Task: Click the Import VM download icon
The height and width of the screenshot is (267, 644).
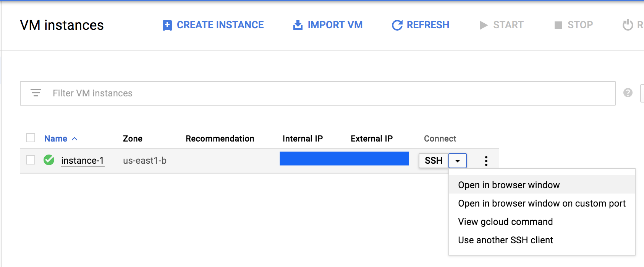Action: 298,25
